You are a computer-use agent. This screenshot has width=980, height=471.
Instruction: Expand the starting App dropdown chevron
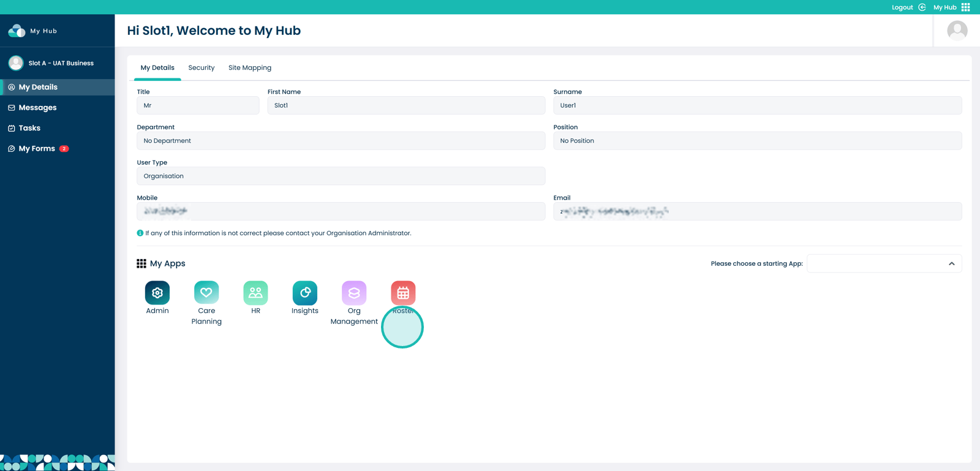[951, 264]
